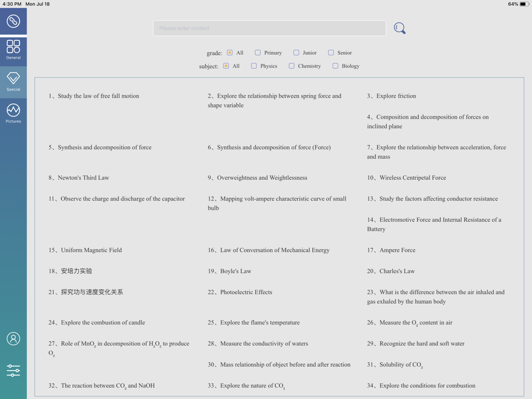Open Electromotive Force and Internal Resistance experiment
This screenshot has width=532, height=399.
tap(434, 225)
